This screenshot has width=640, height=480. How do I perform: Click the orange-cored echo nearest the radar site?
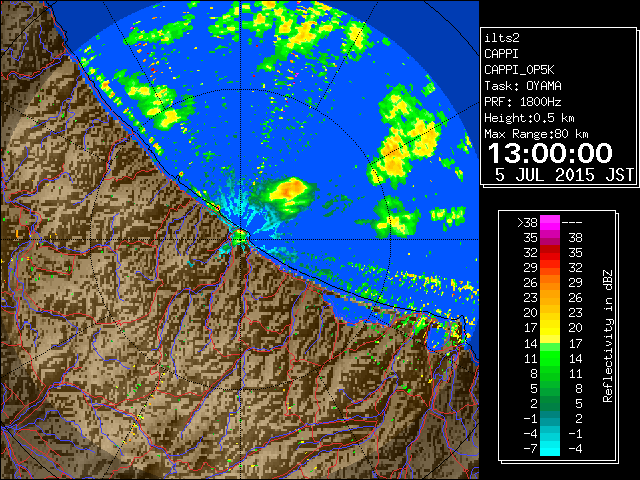click(x=288, y=190)
